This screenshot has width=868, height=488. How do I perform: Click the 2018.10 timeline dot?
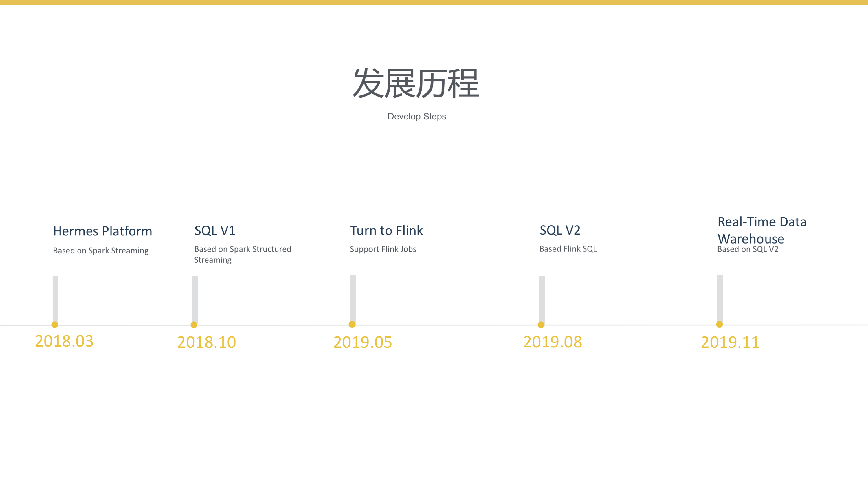click(x=194, y=325)
